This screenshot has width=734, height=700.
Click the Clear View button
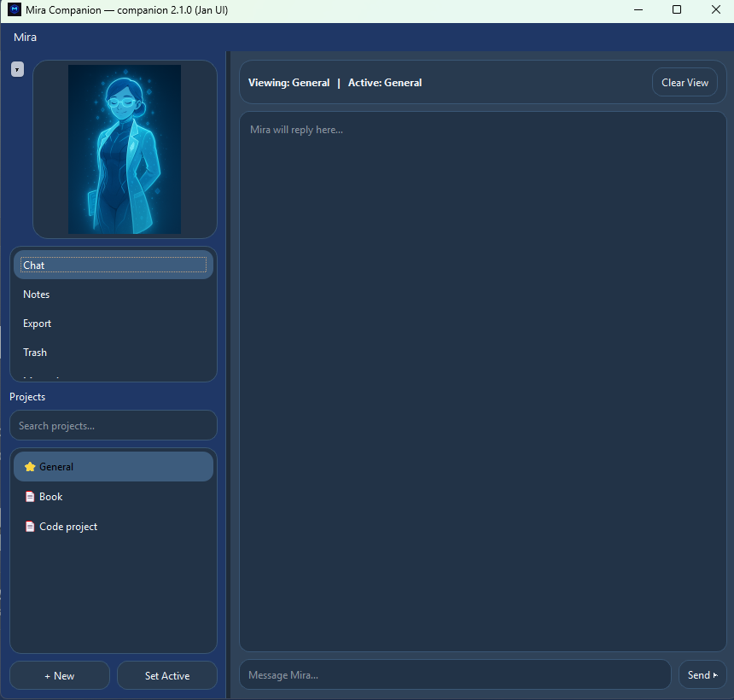coord(684,83)
